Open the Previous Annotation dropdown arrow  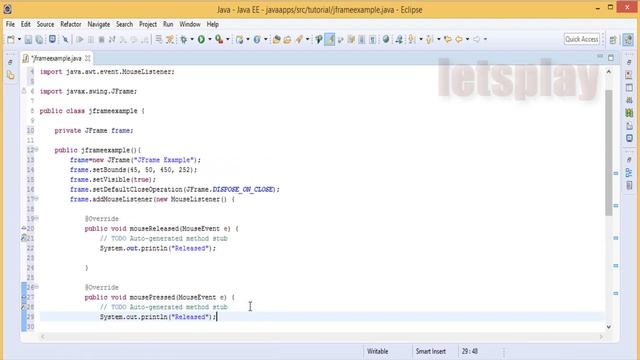coord(438,40)
